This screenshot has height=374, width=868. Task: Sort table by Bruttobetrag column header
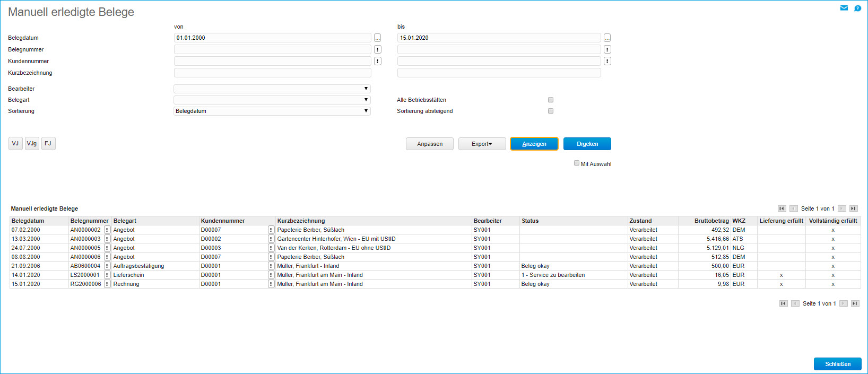pyautogui.click(x=711, y=221)
